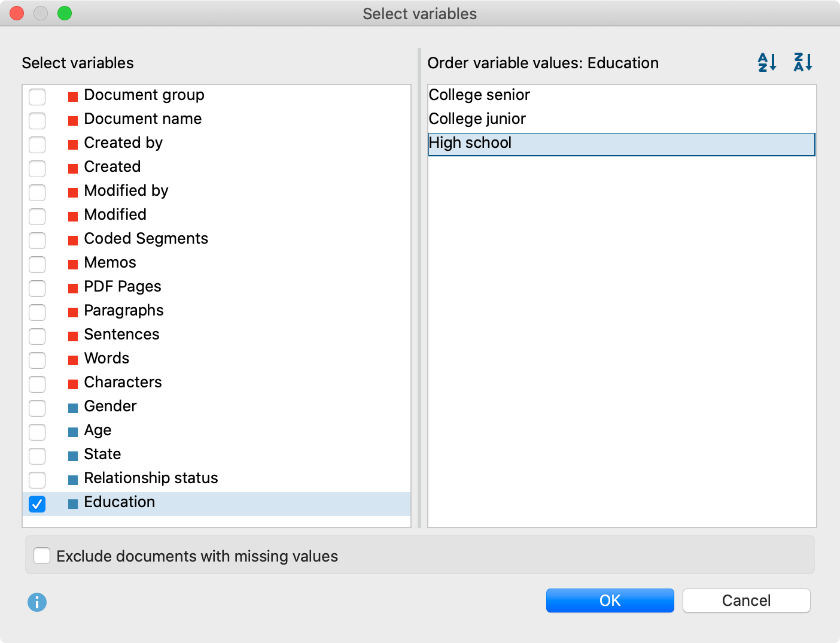Select the High school value row
840x643 pixels.
(622, 144)
